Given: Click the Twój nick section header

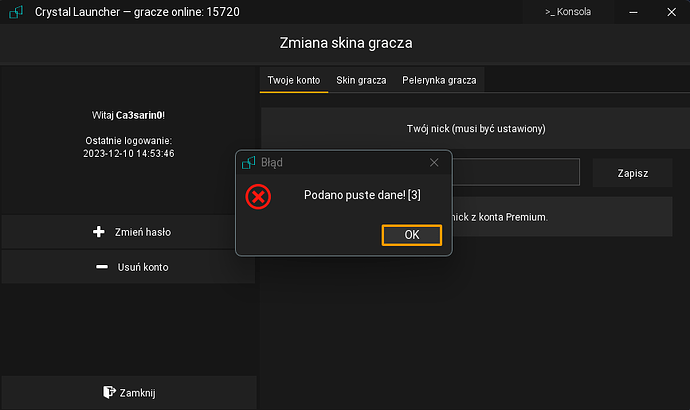Looking at the screenshot, I should tap(475, 129).
